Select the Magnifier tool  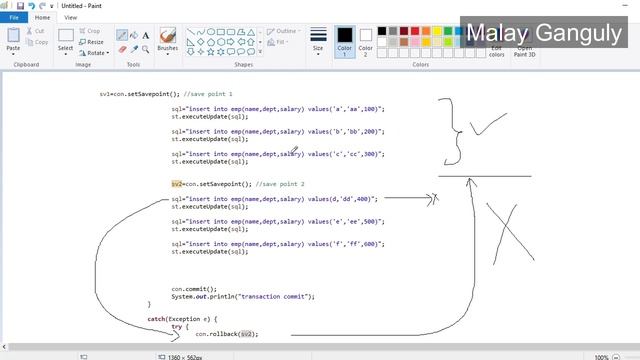[x=146, y=49]
